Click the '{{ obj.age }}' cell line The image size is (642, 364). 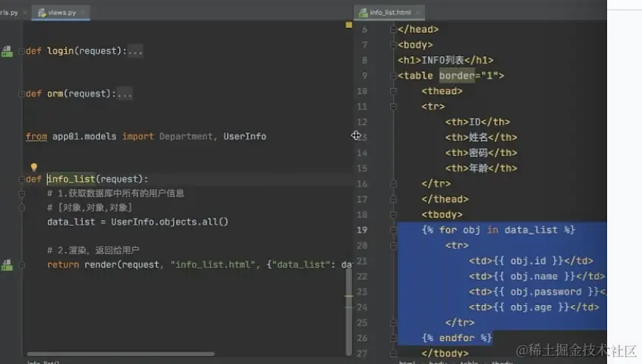click(534, 307)
